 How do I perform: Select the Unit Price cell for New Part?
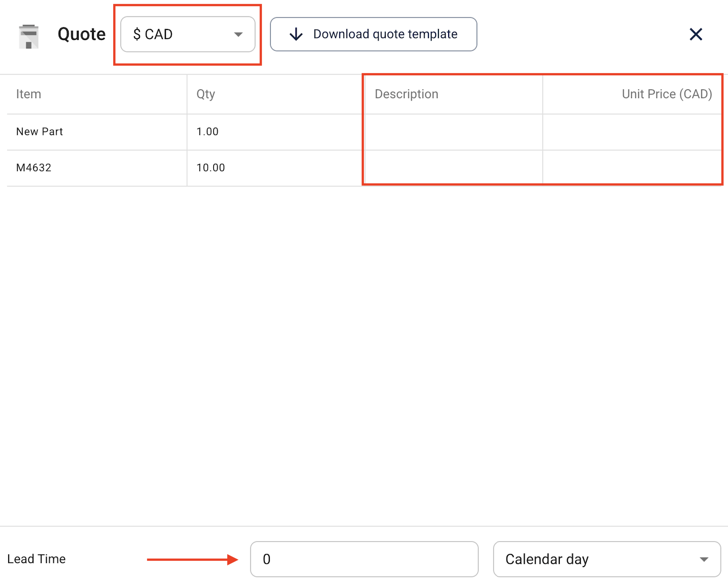[x=632, y=132]
